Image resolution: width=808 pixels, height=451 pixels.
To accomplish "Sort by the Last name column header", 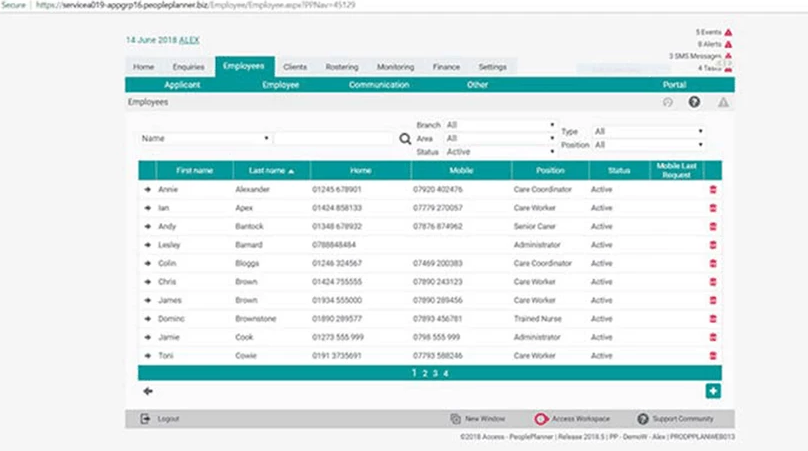I will tap(272, 171).
